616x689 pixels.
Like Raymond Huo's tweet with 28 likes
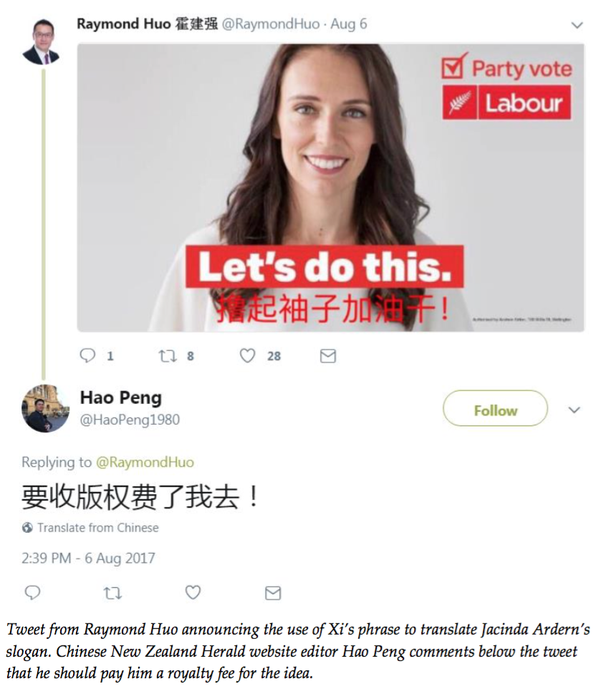[247, 355]
